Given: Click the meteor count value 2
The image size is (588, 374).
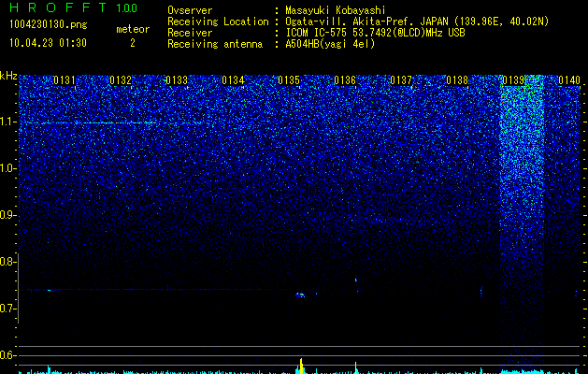Looking at the screenshot, I should (x=133, y=43).
